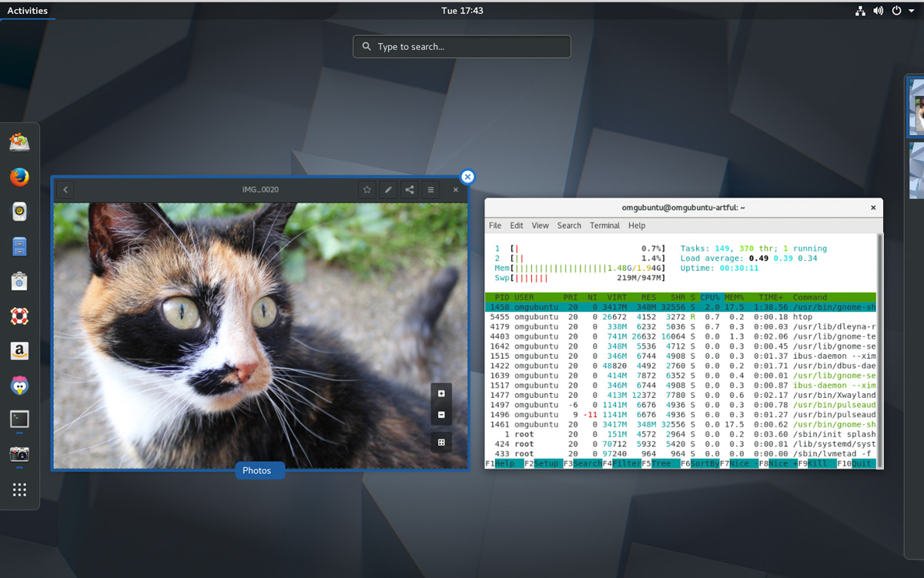Open the system menu dropdown arrow

tap(912, 11)
